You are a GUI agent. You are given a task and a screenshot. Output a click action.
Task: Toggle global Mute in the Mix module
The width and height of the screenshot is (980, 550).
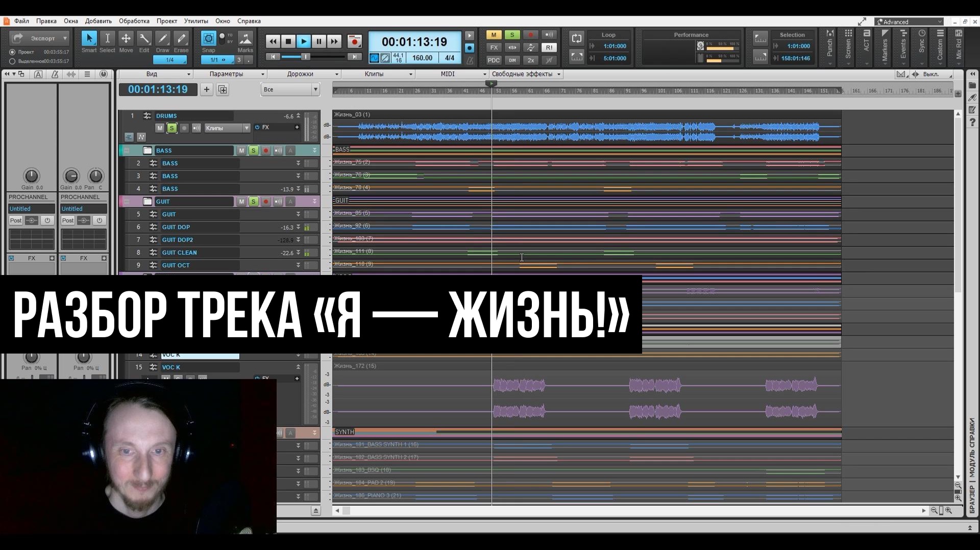tap(494, 35)
